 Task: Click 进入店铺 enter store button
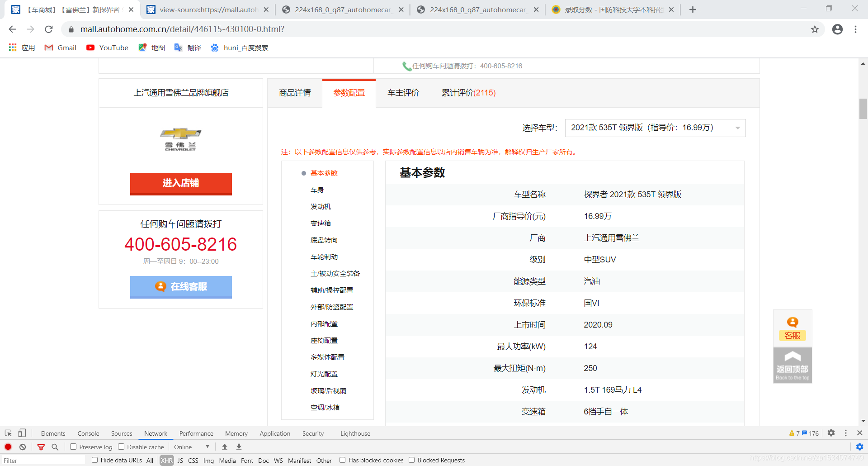[x=181, y=184]
